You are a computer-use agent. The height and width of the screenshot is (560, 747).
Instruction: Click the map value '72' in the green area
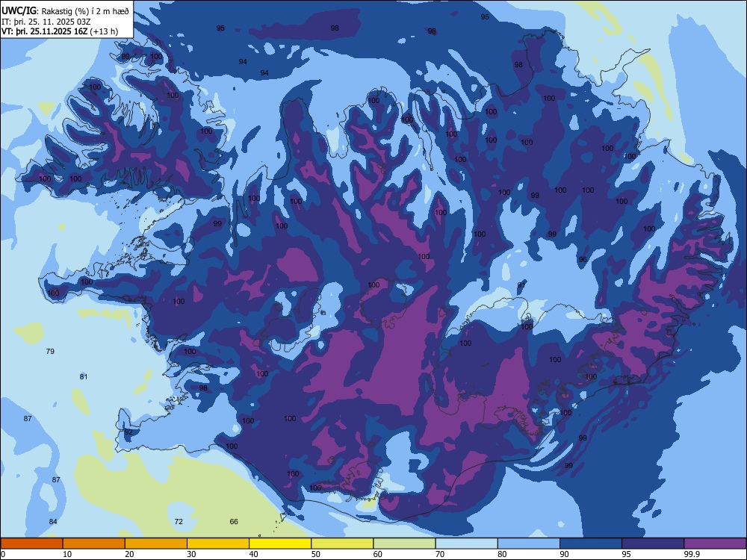click(179, 521)
